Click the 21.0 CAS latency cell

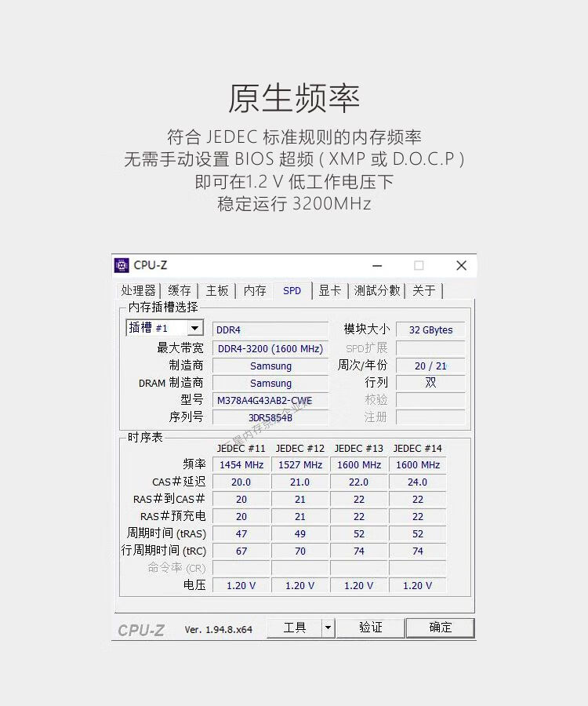300,482
